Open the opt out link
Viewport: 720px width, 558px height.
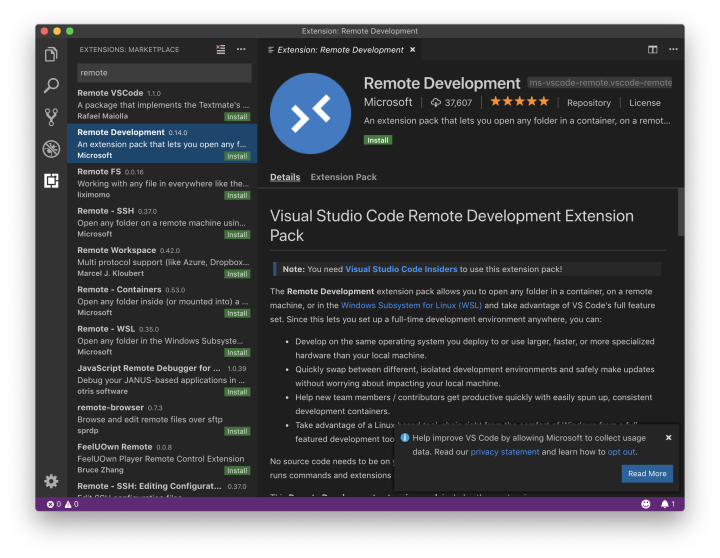(x=621, y=451)
